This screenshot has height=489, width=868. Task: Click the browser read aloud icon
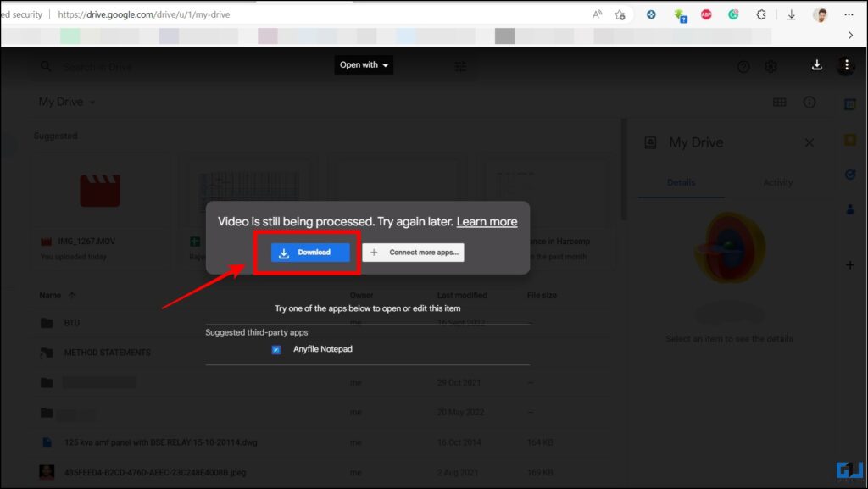point(597,14)
